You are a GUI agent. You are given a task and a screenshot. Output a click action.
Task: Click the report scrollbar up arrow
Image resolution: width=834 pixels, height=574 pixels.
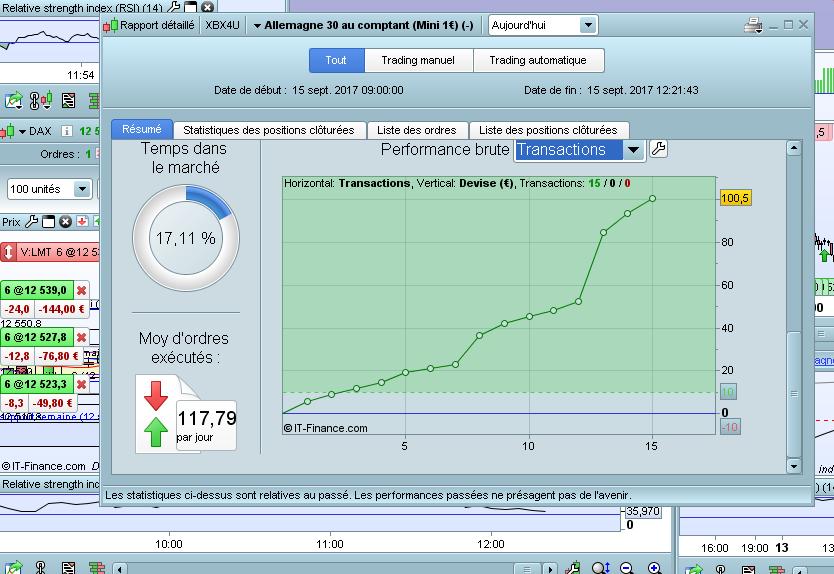pyautogui.click(x=794, y=148)
